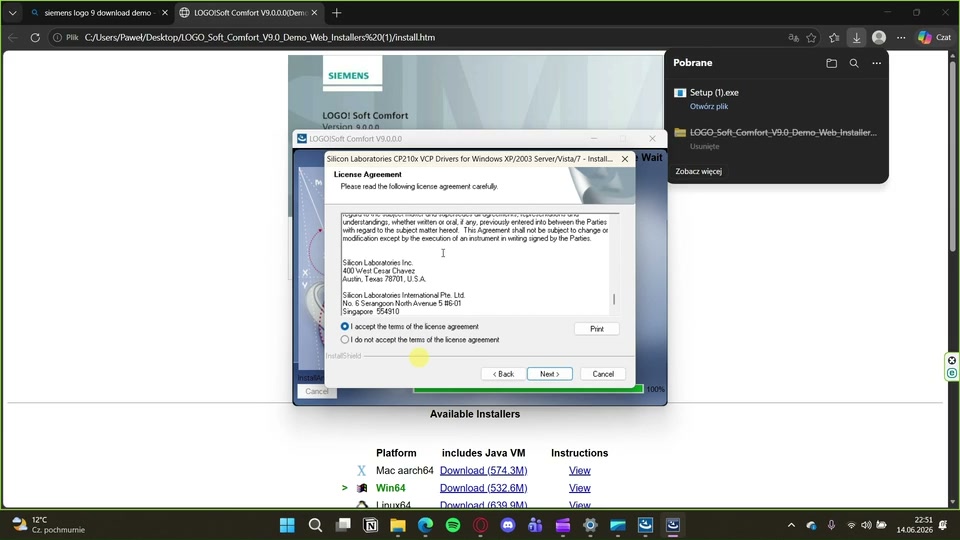Open Spotify from the taskbar
The width and height of the screenshot is (960, 540).
pos(453,525)
